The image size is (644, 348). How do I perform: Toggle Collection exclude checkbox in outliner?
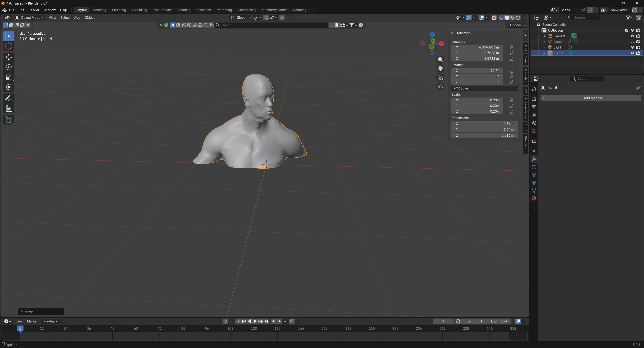627,30
